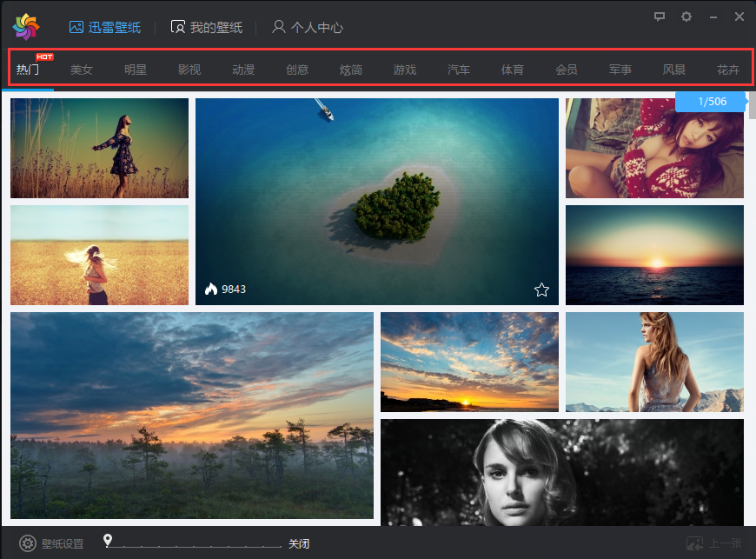Select the 美女 category
This screenshot has height=559, width=756.
click(82, 70)
